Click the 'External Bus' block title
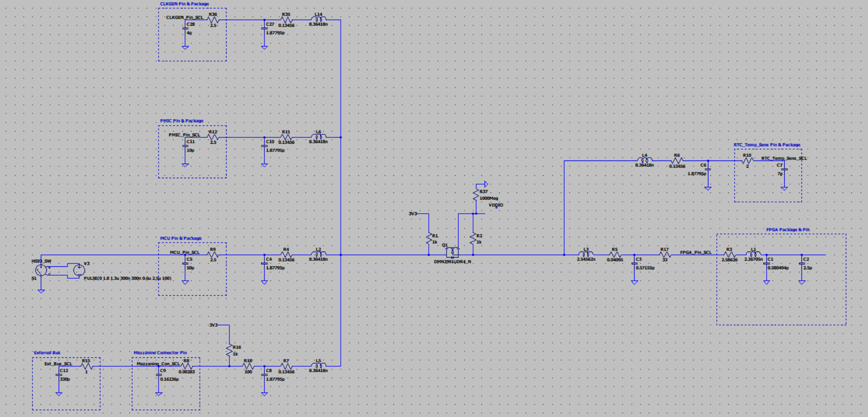This screenshot has height=417, width=868. tap(47, 353)
